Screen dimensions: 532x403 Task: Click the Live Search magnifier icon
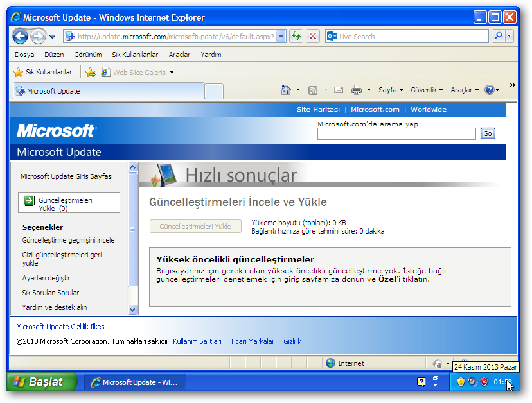pyautogui.click(x=498, y=37)
